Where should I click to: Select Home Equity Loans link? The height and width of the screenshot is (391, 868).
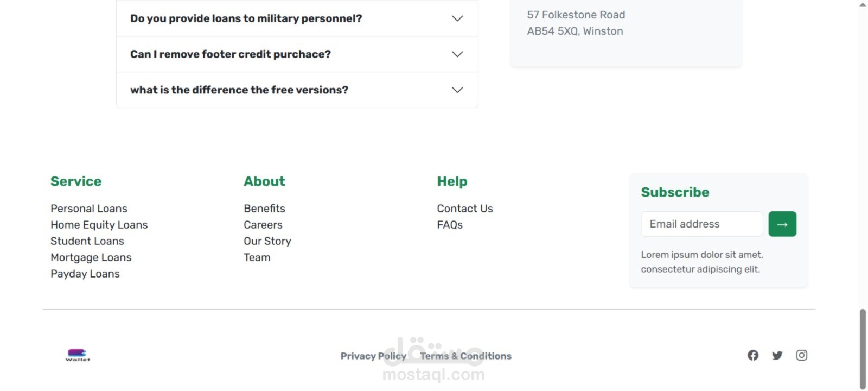click(99, 225)
